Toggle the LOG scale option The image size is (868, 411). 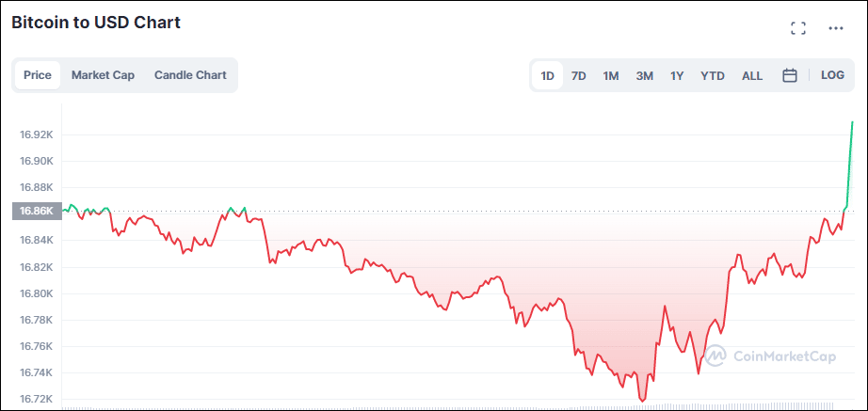coord(832,75)
